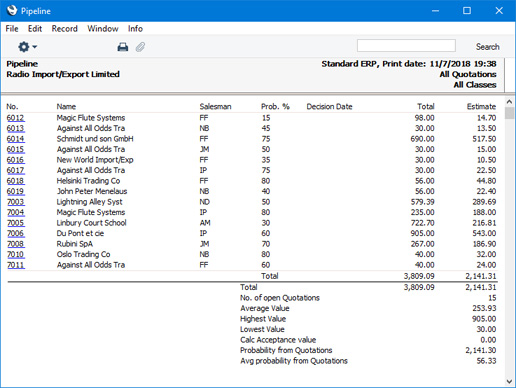
Task: Click the 722.70 total value
Action: coord(422,223)
